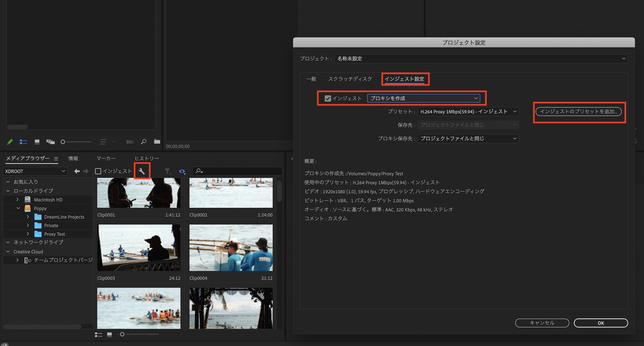This screenshot has height=346, width=644.
Task: Open ingest settings with the wrench icon
Action: click(142, 171)
